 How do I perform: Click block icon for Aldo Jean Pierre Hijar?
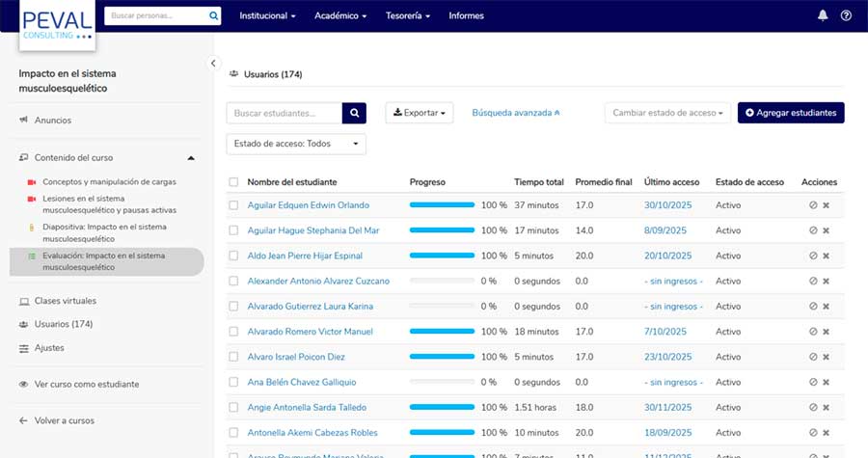[813, 256]
